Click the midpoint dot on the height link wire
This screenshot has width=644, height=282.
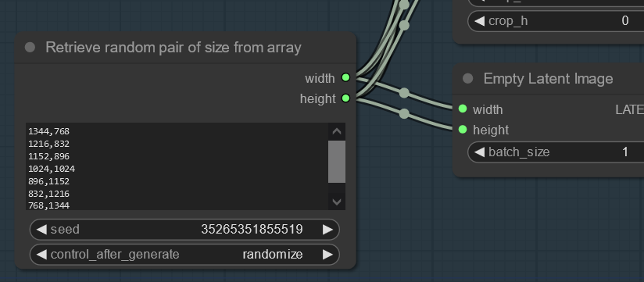pos(404,113)
